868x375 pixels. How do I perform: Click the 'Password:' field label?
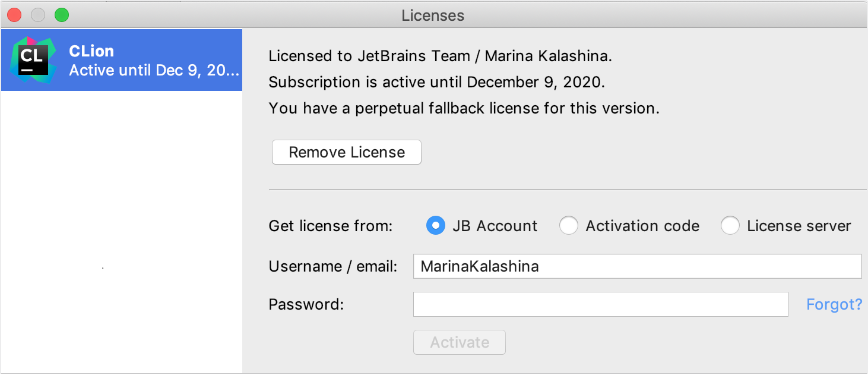(306, 304)
